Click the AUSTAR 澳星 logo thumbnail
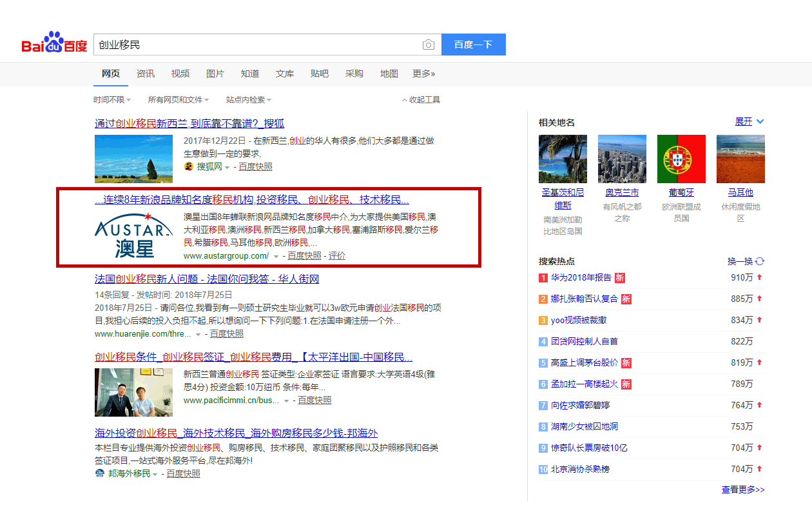Viewport: 812px width, 525px height. (133, 235)
